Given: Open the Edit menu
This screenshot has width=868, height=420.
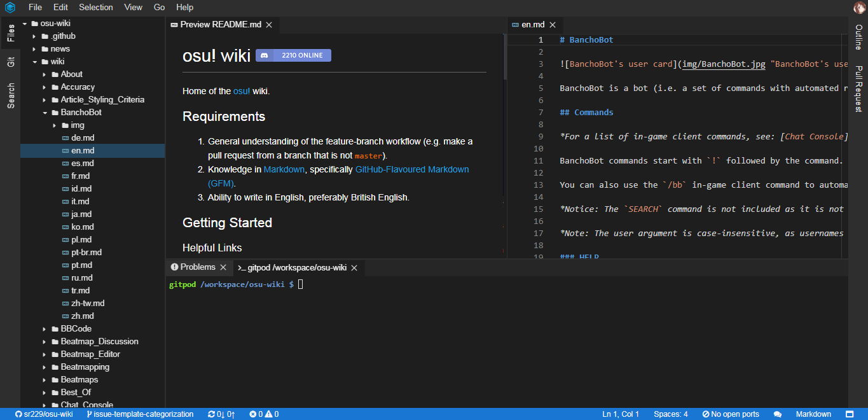Looking at the screenshot, I should click(x=60, y=7).
